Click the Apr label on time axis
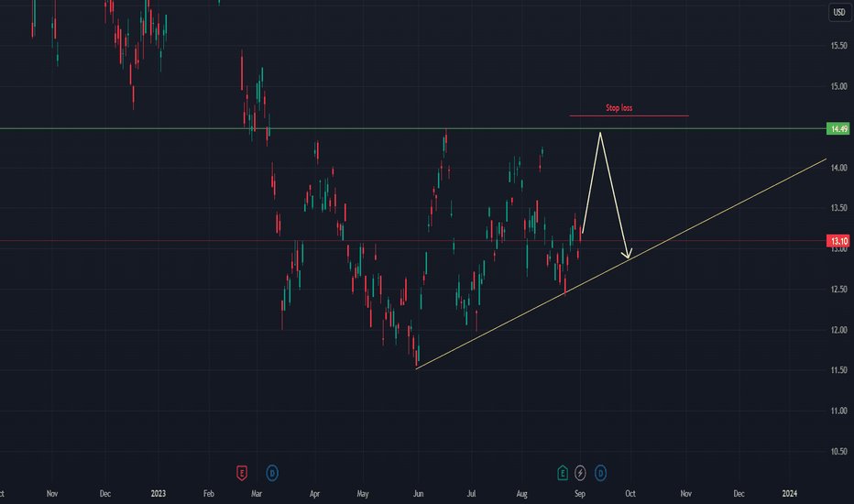The image size is (854, 504). point(314,493)
